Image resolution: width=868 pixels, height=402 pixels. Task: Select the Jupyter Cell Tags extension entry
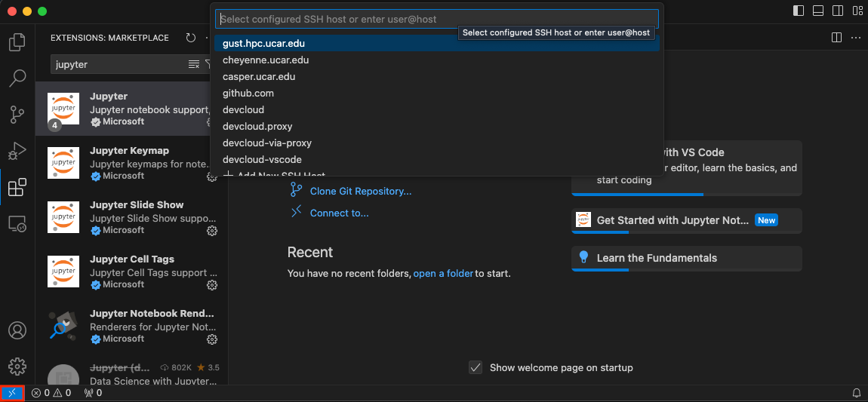(x=132, y=272)
